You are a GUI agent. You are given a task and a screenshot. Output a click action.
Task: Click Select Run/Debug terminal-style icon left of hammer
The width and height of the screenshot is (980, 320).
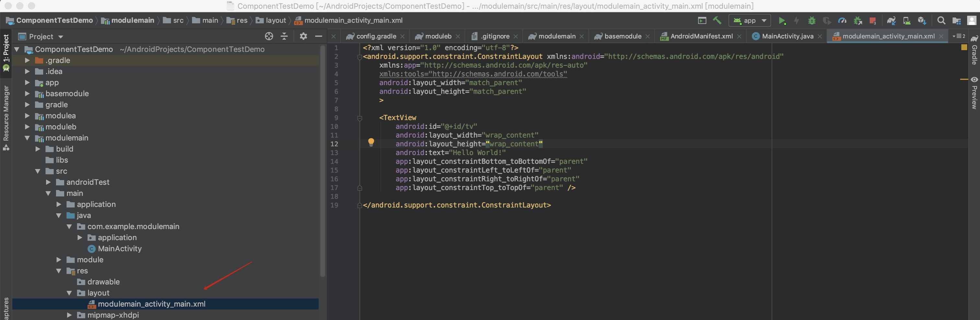(702, 20)
